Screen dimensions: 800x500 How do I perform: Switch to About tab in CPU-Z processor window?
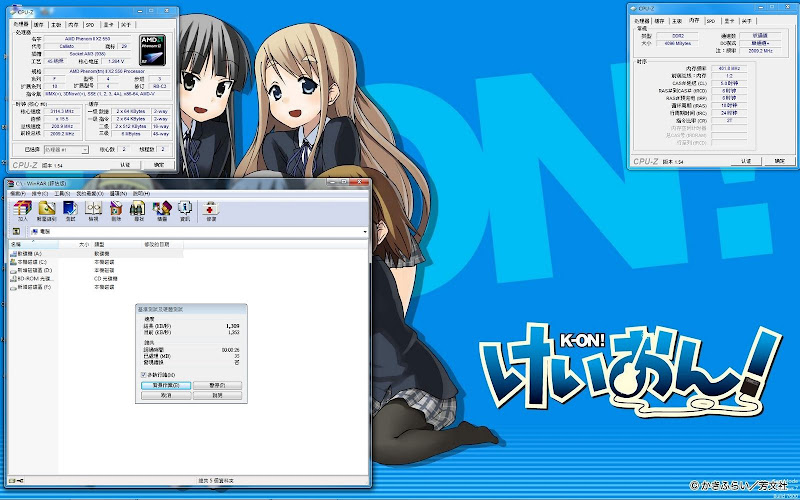[x=125, y=24]
